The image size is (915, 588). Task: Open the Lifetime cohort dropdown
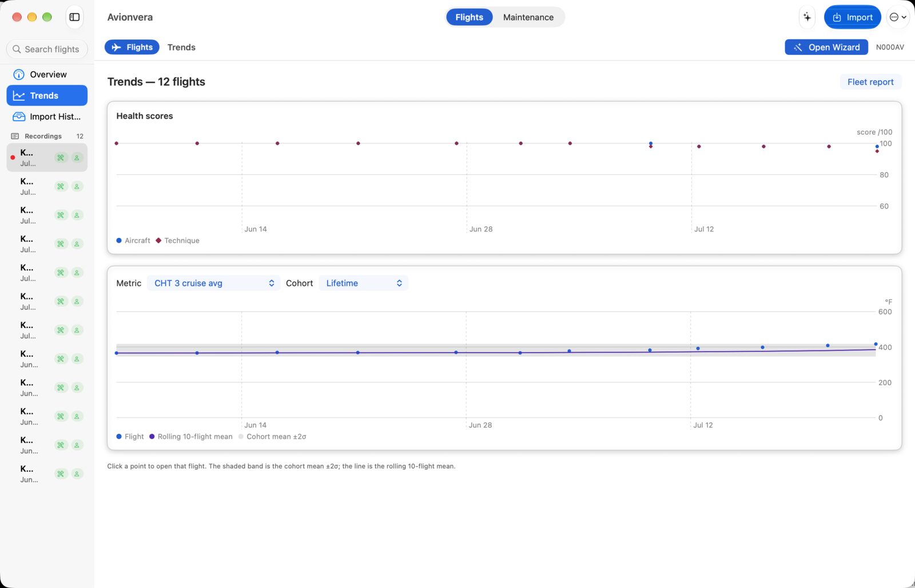click(x=363, y=283)
